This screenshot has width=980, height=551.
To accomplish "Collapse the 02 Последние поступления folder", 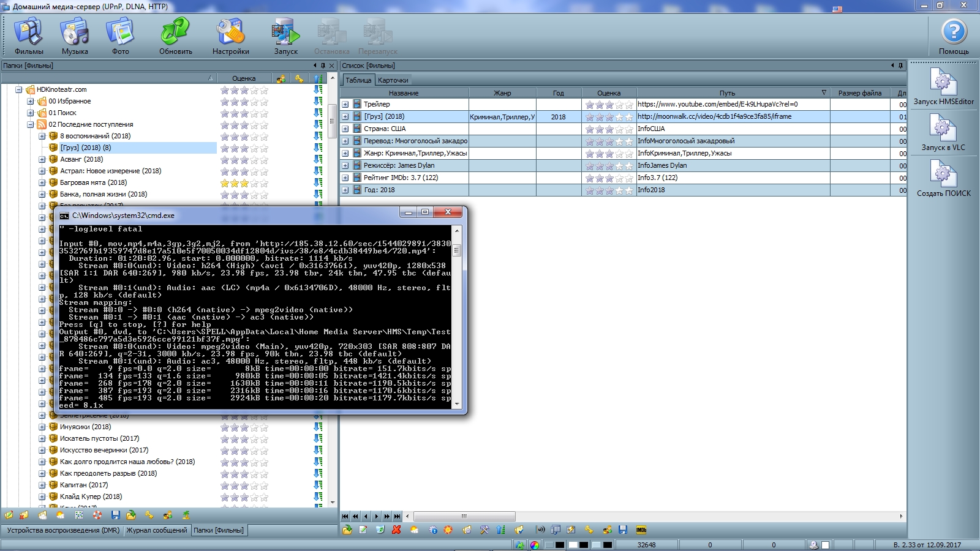I will pos(31,124).
